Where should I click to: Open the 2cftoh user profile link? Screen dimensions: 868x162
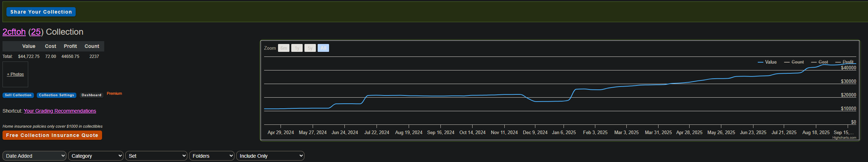click(14, 32)
